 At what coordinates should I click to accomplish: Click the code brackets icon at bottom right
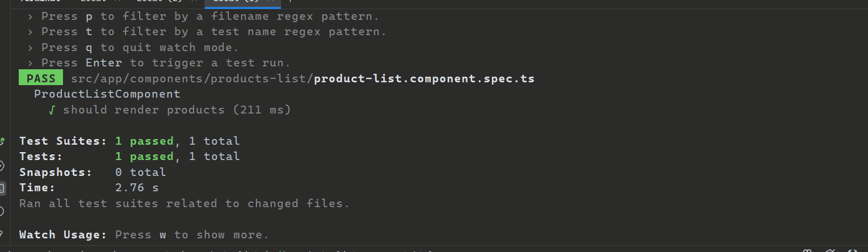(x=852, y=250)
